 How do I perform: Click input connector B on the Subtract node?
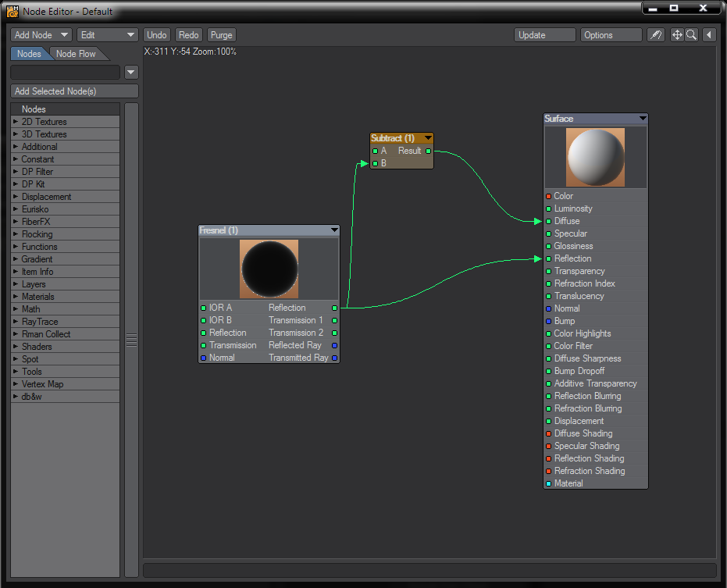(376, 163)
